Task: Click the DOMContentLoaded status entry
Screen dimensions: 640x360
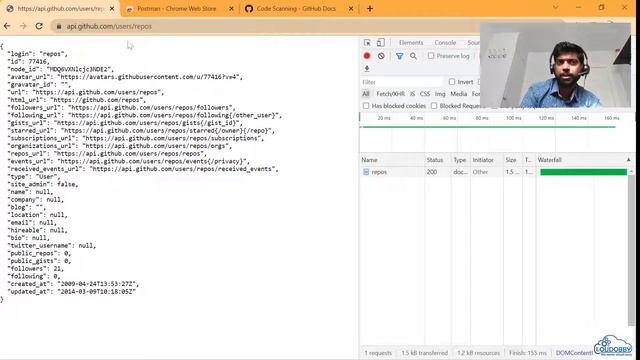Action: coord(574,353)
